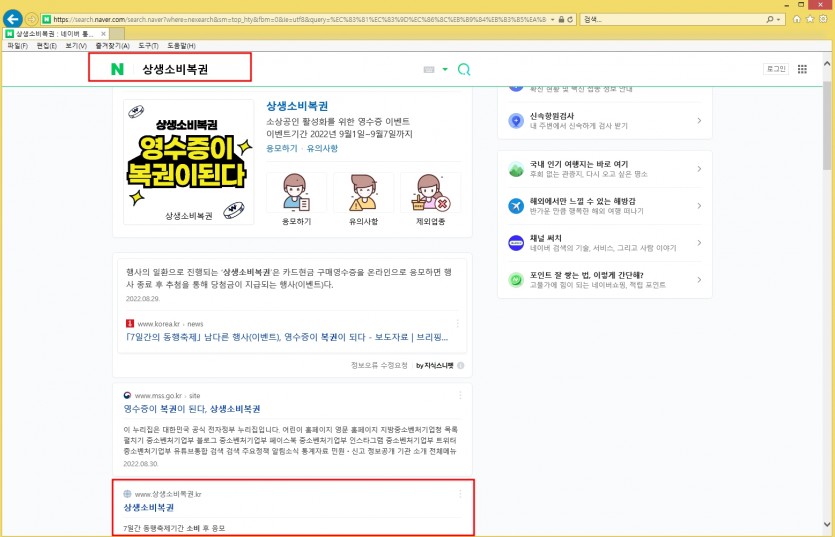
Task: Click the vertical page scrollbar
Action: [x=828, y=300]
